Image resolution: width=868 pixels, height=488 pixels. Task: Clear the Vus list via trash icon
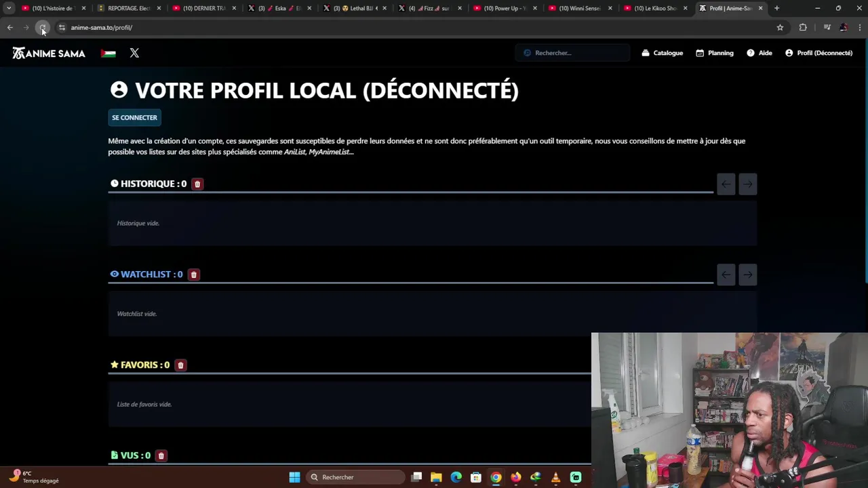pyautogui.click(x=161, y=455)
